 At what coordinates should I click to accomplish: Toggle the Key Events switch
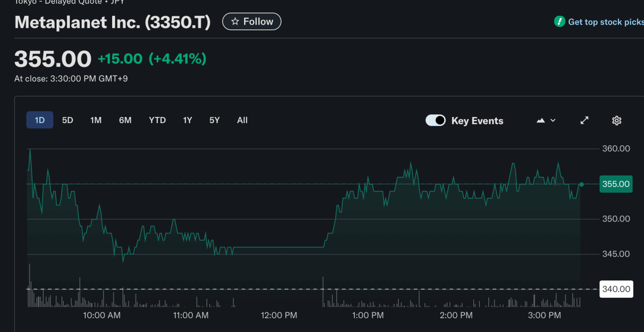pyautogui.click(x=435, y=121)
